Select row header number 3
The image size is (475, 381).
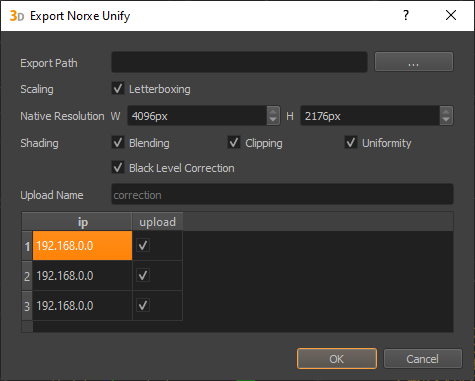27,306
